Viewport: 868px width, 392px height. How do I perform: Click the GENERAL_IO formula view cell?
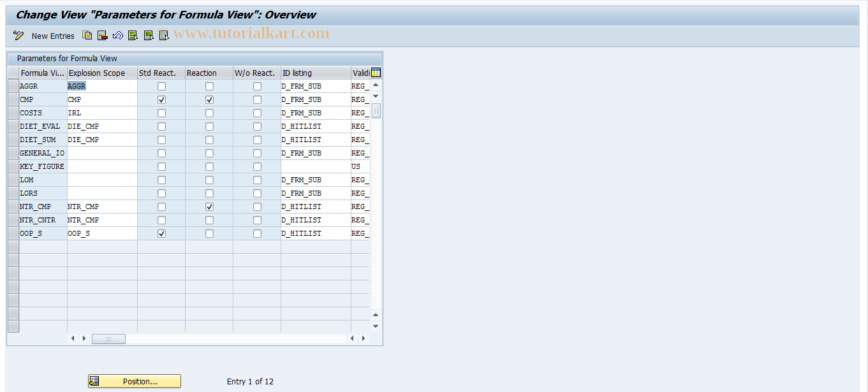pyautogui.click(x=43, y=153)
